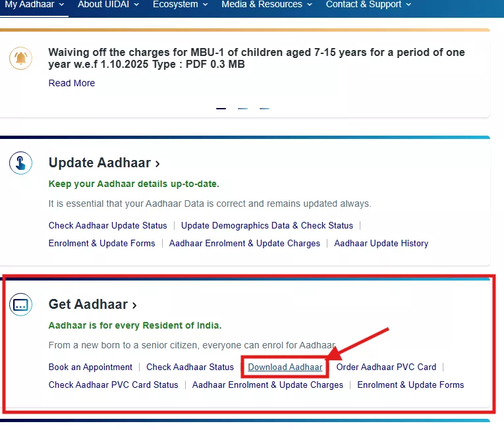Screen dimensions: 504x430
Task: Open Update Demographics Data & Check Status
Action: pos(267,225)
